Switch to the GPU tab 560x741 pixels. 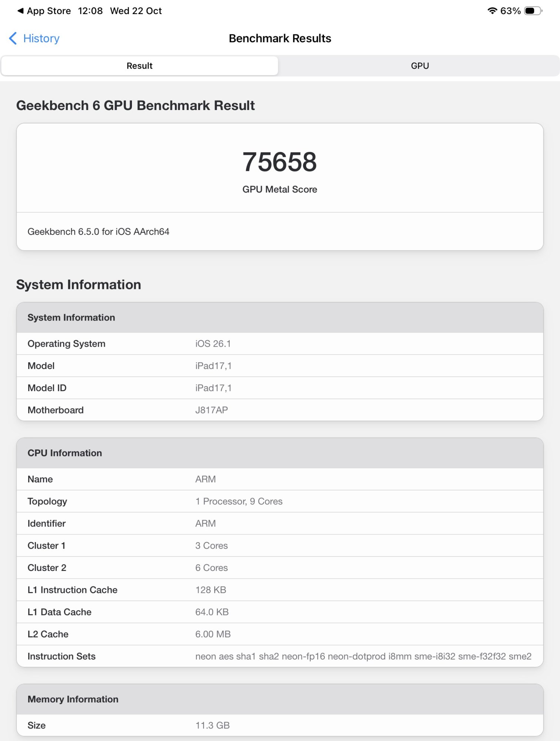click(x=420, y=66)
